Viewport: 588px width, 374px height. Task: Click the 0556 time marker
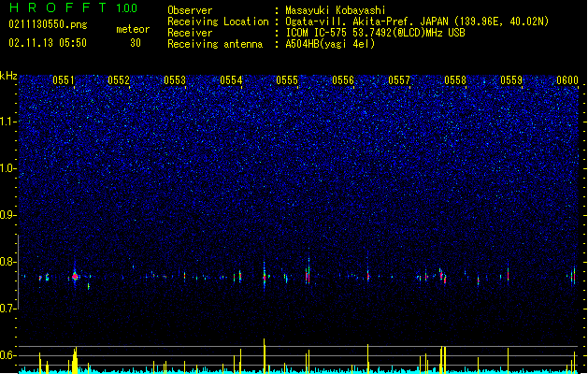(x=343, y=80)
